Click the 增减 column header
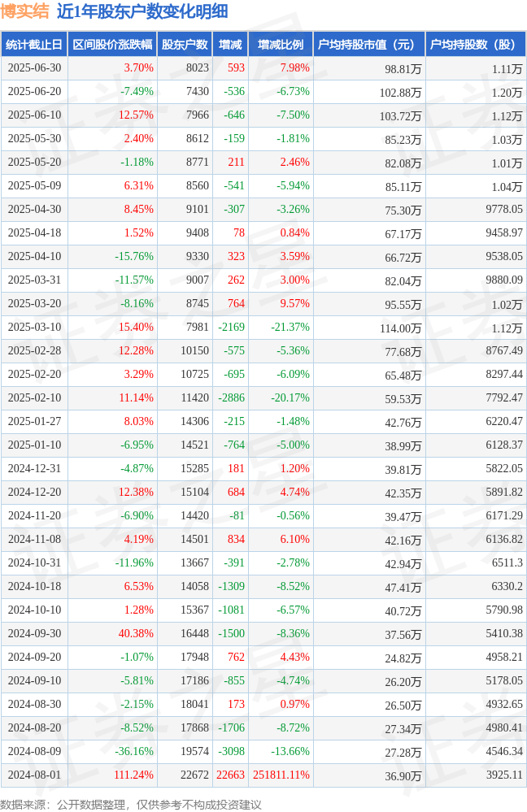 [230, 45]
